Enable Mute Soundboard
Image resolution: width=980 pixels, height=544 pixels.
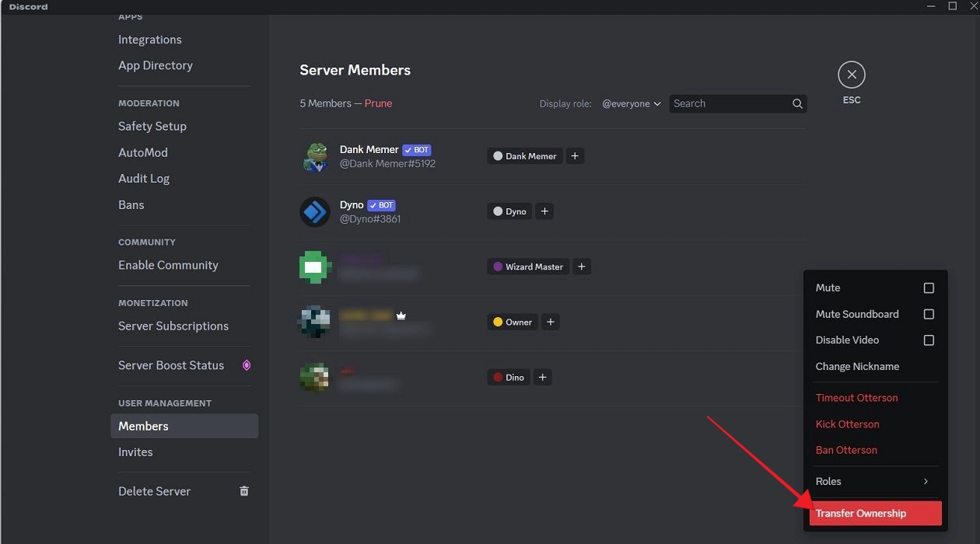(929, 314)
